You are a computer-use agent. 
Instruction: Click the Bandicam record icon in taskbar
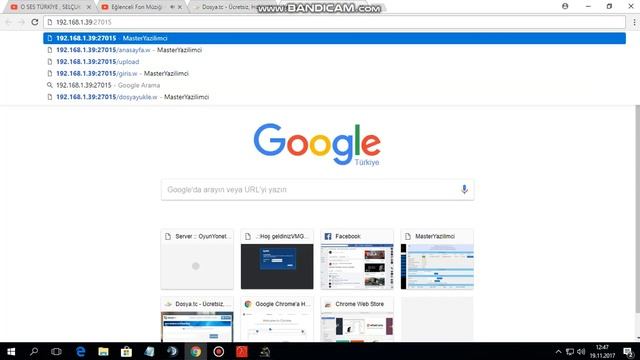tap(219, 351)
